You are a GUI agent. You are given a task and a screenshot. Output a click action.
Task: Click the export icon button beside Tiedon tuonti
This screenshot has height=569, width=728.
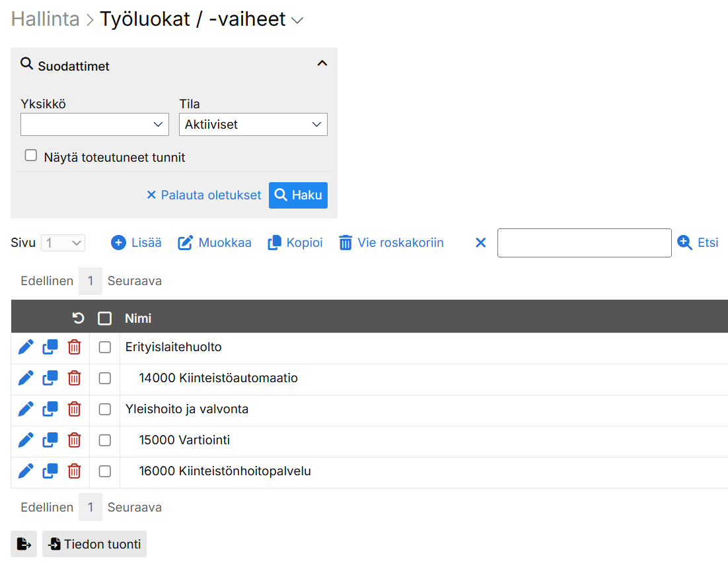24,545
